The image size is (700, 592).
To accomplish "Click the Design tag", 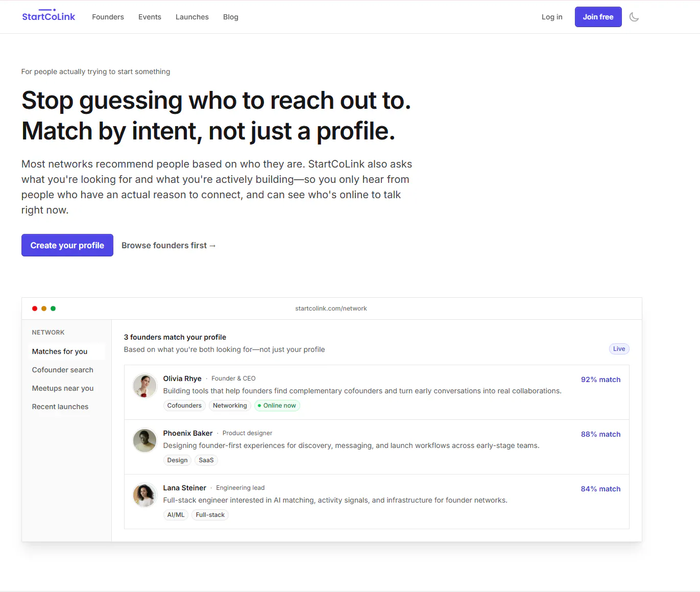I will click(177, 460).
